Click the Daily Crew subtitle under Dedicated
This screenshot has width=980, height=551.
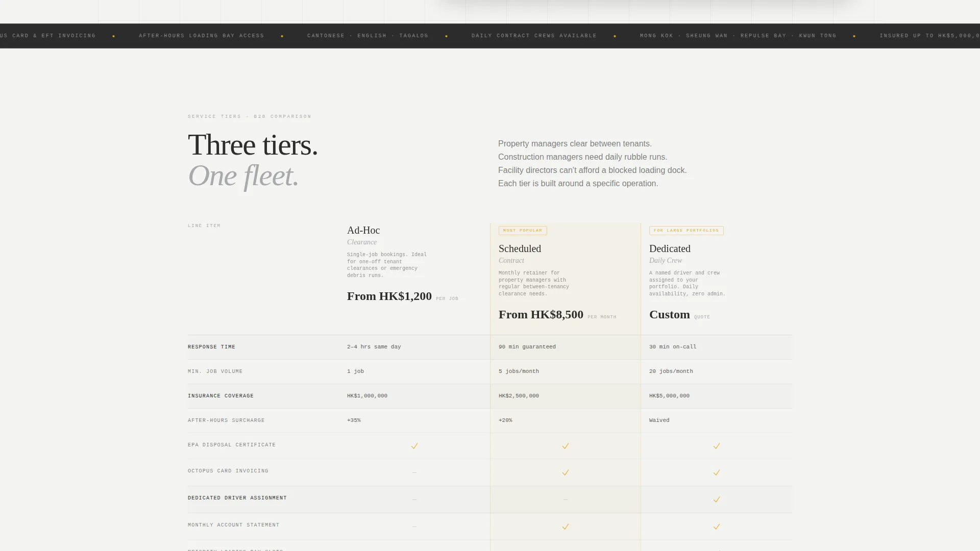(666, 261)
